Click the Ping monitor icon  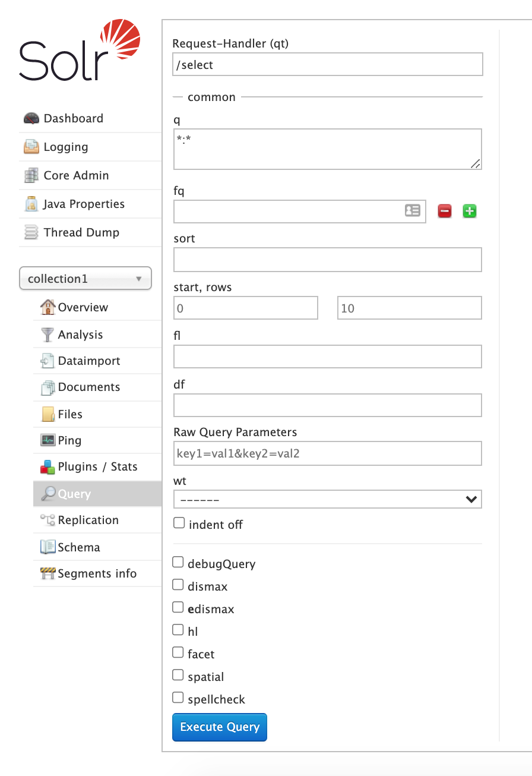[x=47, y=440]
